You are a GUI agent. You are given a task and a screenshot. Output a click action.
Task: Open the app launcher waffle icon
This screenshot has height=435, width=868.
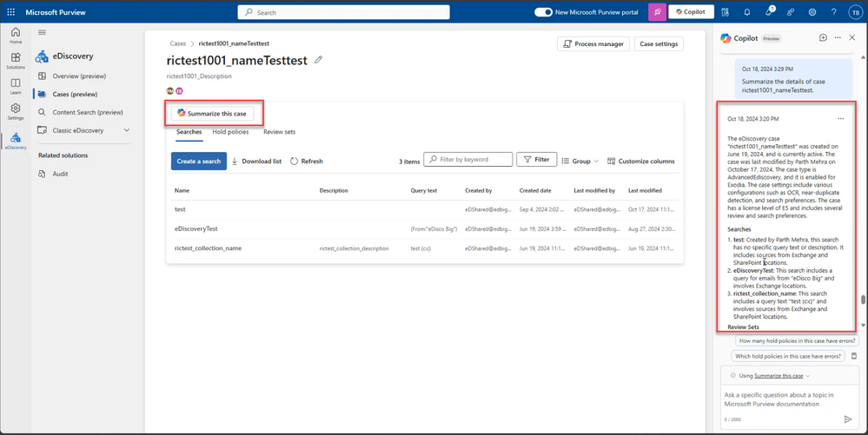(11, 11)
